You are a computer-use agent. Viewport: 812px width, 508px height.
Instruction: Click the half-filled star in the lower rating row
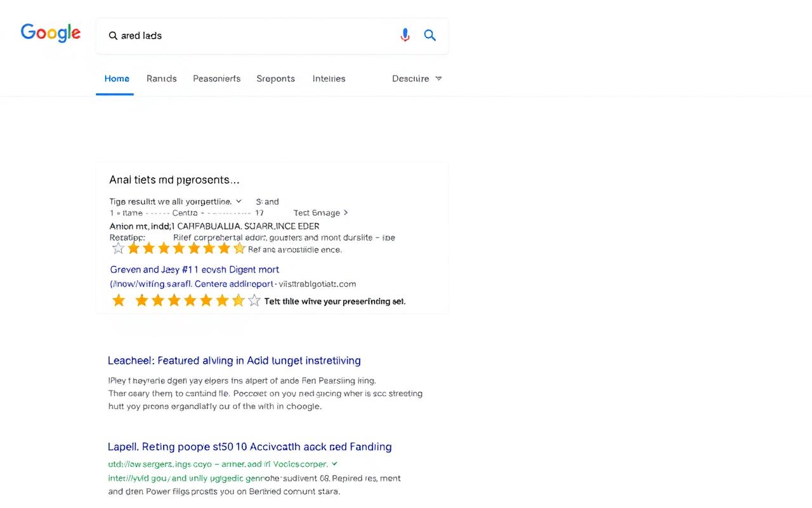click(239, 301)
